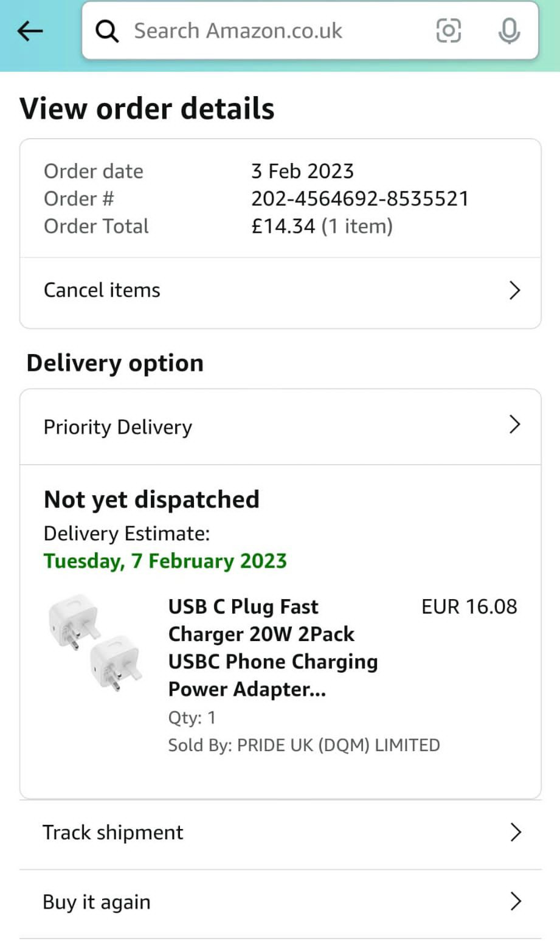
Task: Tap the EUR 16.08 item price
Action: point(469,606)
